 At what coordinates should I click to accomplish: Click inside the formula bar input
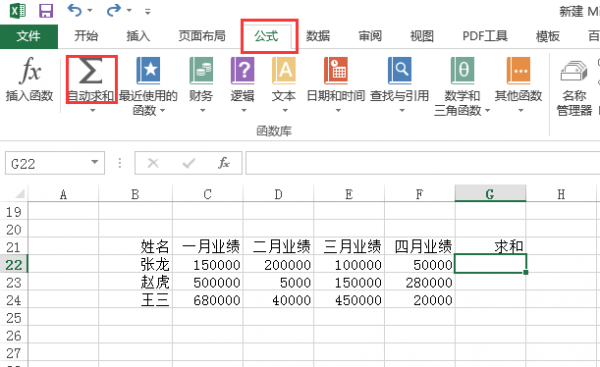click(x=422, y=163)
